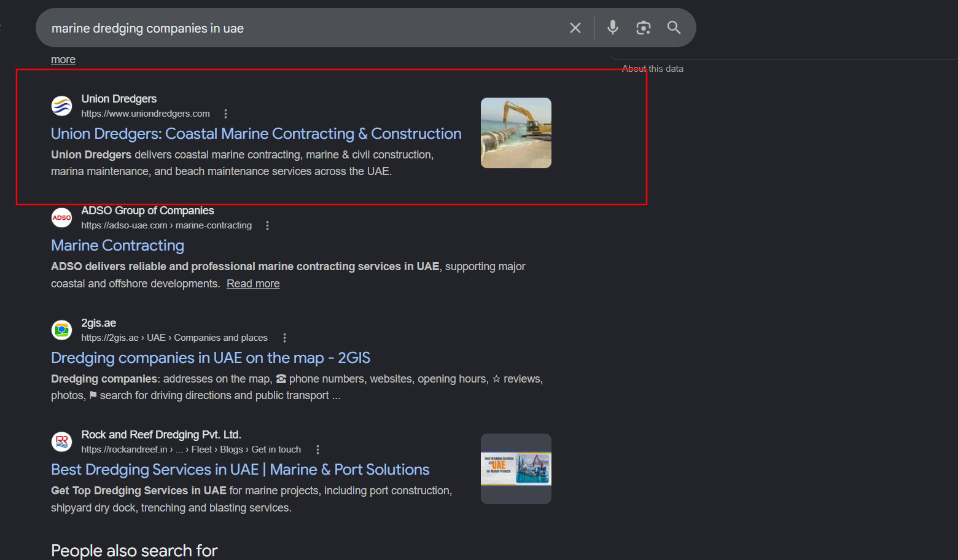Click the 2gis.ae Companies and places URL
The width and height of the screenshot is (958, 560).
(174, 338)
